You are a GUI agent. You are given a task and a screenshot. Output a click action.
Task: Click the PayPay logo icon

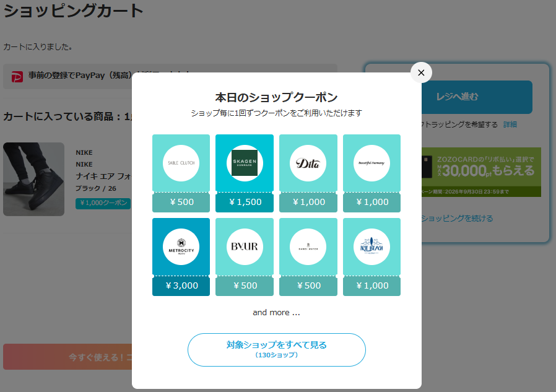17,76
